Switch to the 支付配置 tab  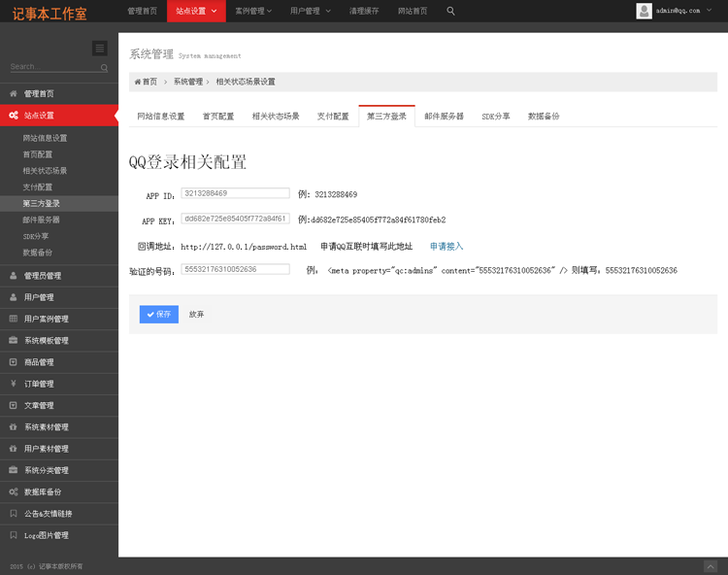coord(333,117)
